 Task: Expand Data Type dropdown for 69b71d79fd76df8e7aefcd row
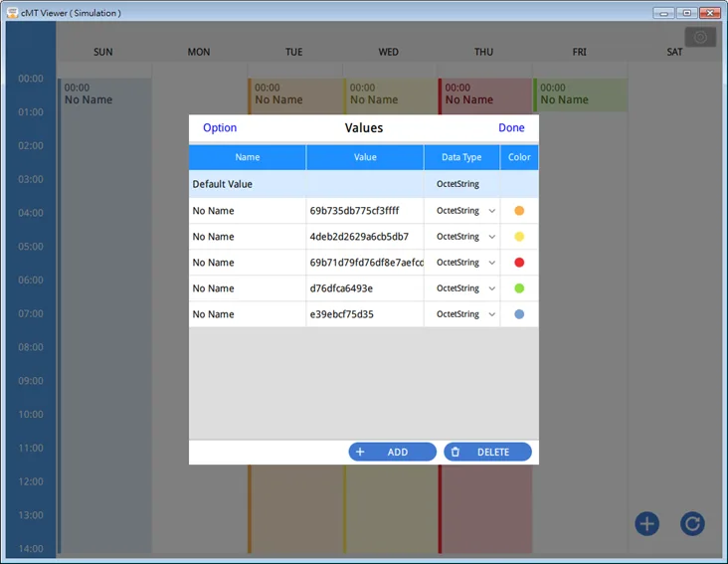coord(491,263)
